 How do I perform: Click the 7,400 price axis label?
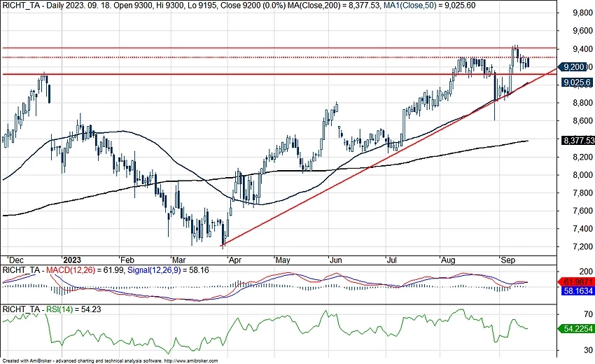(x=583, y=228)
